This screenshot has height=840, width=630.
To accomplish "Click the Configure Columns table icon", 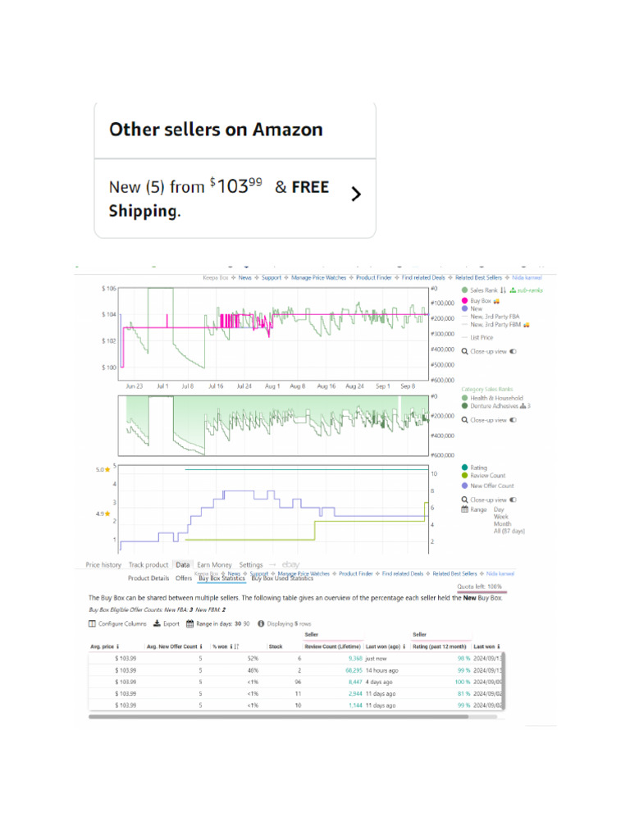I will point(92,623).
